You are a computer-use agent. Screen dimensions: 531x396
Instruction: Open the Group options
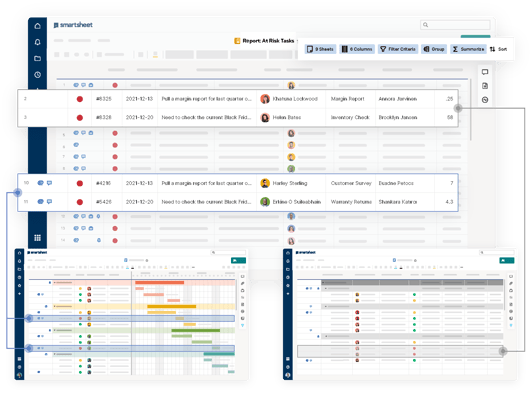tap(434, 49)
